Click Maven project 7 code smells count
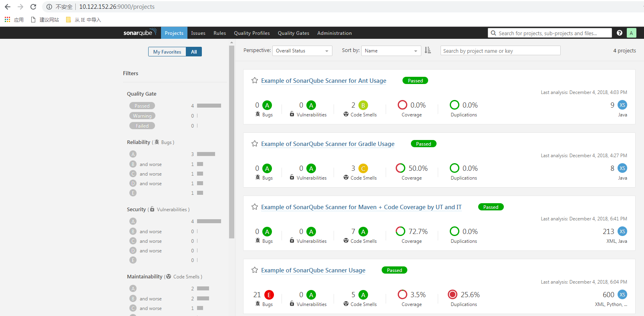This screenshot has height=316, width=644. pos(353,232)
